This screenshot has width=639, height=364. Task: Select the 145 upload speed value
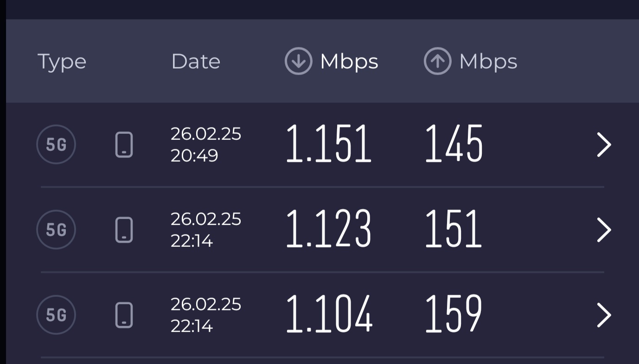pos(454,144)
